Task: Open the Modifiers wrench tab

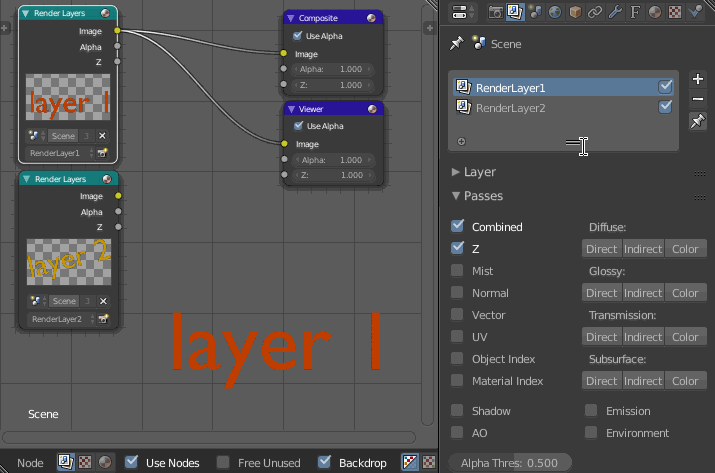Action: [x=616, y=13]
